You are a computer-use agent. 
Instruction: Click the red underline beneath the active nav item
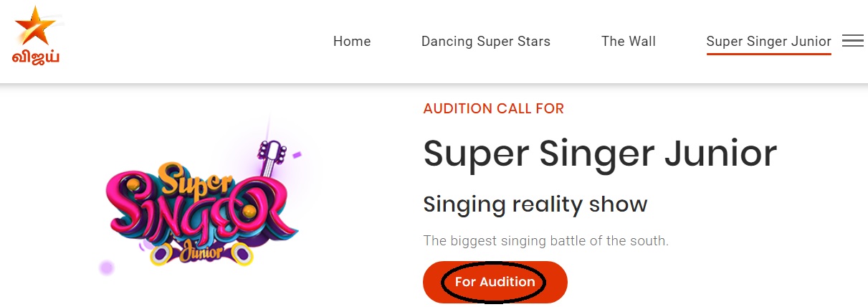click(768, 55)
